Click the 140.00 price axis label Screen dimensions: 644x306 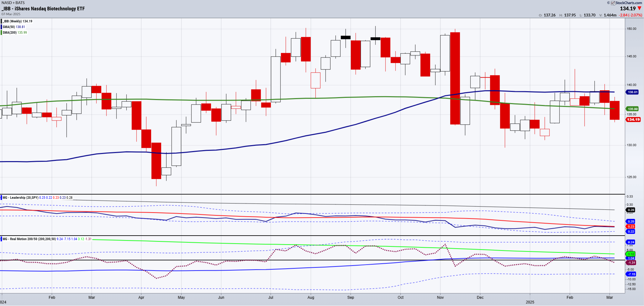pyautogui.click(x=631, y=85)
